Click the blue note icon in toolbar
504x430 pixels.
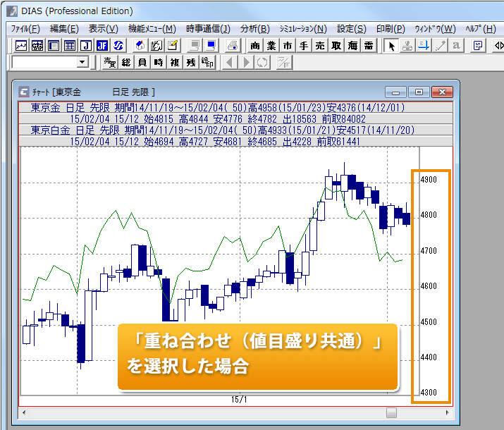[x=211, y=46]
